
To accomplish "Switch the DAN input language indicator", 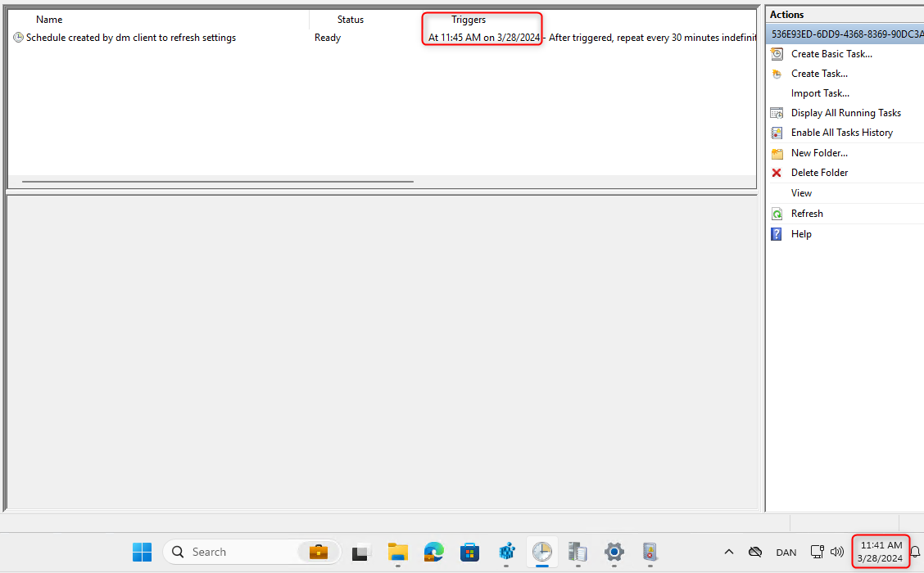I will [x=786, y=553].
